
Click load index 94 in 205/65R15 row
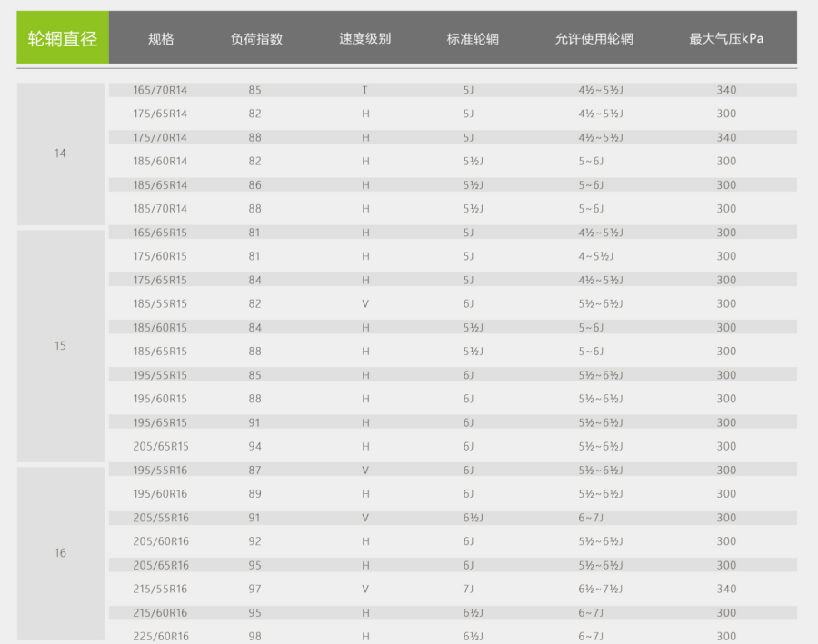(254, 446)
